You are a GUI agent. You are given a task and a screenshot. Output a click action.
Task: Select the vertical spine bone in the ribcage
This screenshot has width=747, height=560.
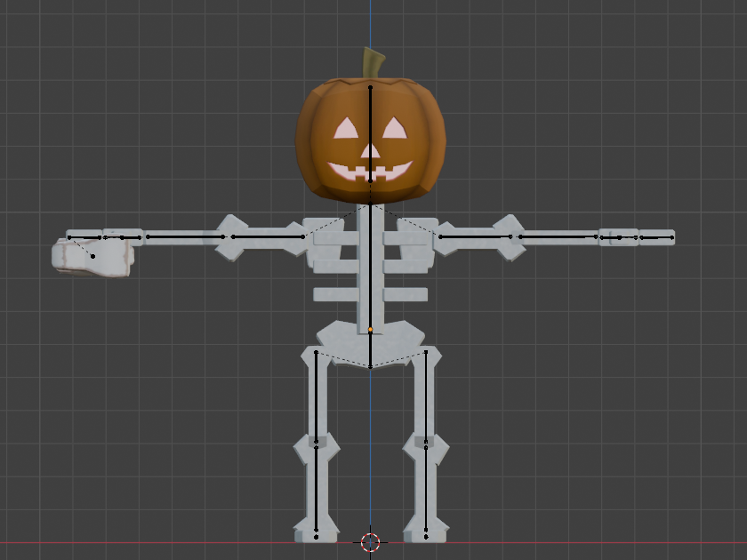coord(370,267)
